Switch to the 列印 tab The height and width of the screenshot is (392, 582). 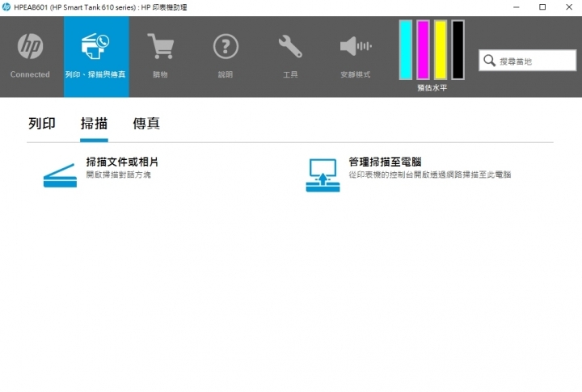(42, 124)
